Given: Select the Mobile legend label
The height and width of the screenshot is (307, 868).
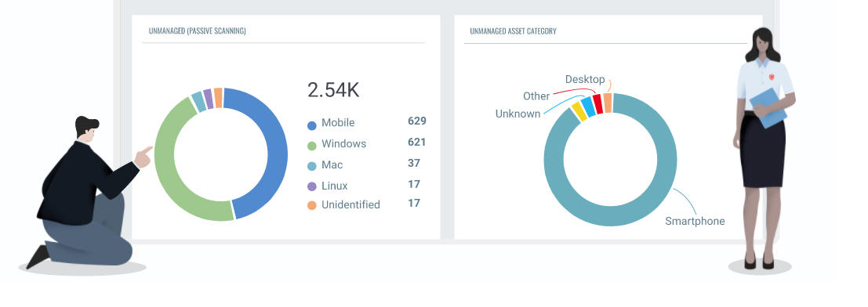Looking at the screenshot, I should coord(338,123).
